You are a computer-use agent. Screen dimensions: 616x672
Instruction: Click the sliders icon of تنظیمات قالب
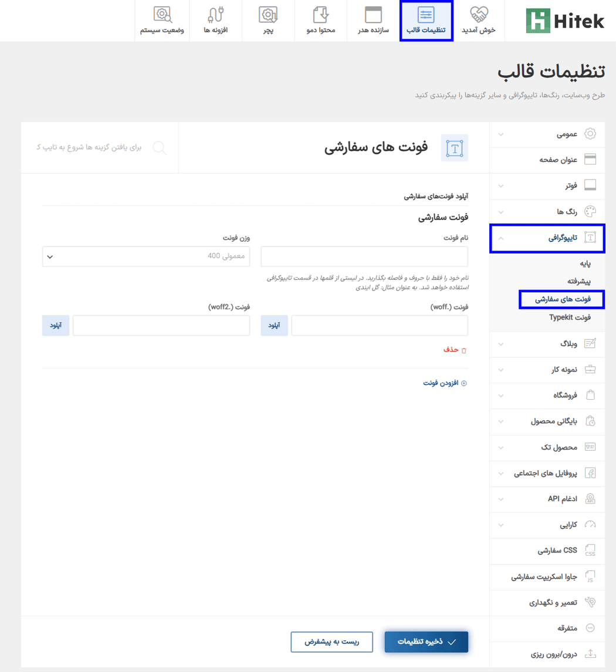(426, 15)
